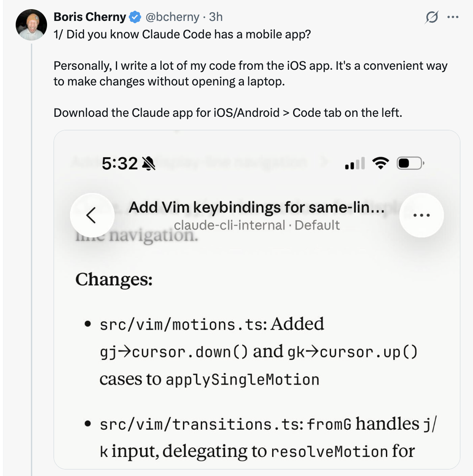
Task: Click the verified badge next to Boris Cherny
Action: tap(135, 17)
